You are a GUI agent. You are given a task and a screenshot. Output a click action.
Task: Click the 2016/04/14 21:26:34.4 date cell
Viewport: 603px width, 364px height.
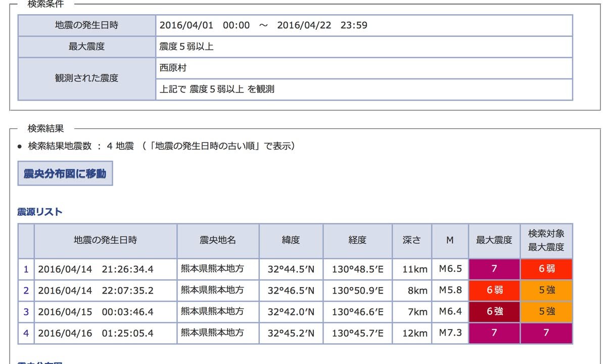(x=96, y=269)
